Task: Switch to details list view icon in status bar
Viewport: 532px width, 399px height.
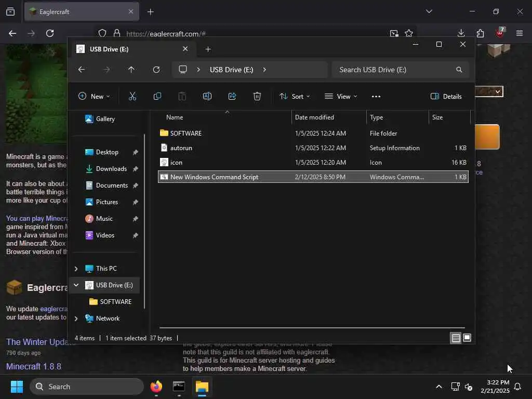Action: [456, 338]
